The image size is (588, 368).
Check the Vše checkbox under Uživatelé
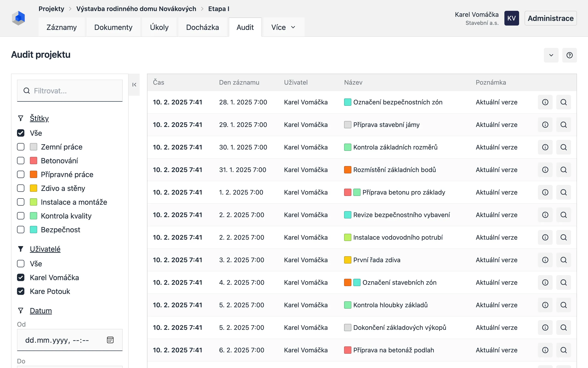[21, 264]
